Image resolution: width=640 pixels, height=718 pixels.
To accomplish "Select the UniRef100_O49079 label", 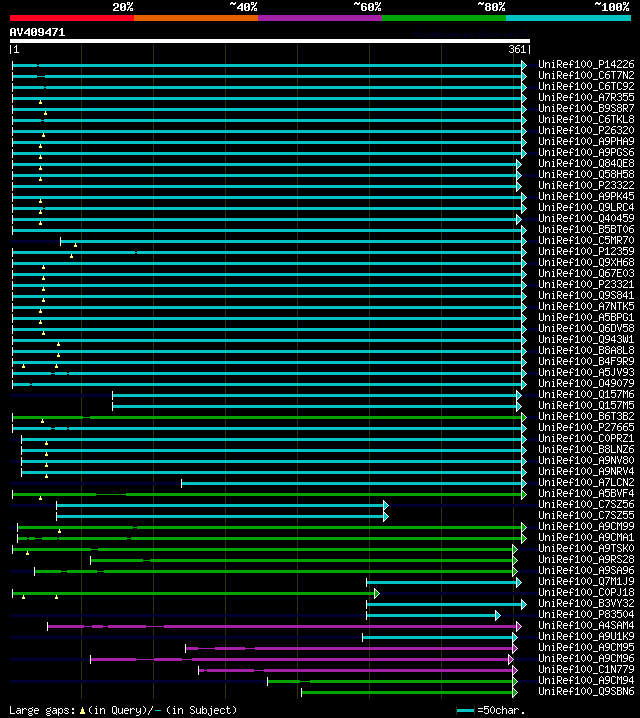I will tap(586, 383).
